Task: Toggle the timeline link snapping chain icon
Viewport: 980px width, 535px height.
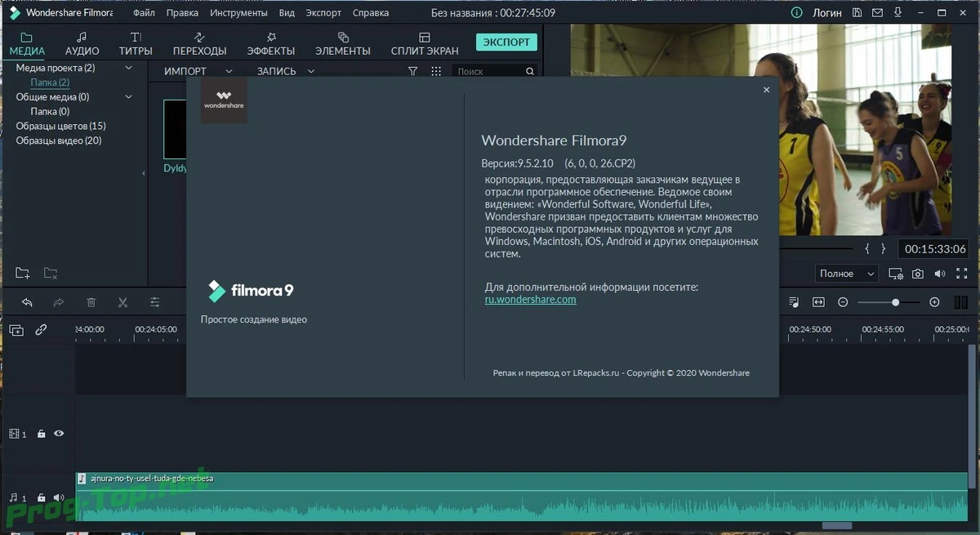Action: [x=41, y=330]
